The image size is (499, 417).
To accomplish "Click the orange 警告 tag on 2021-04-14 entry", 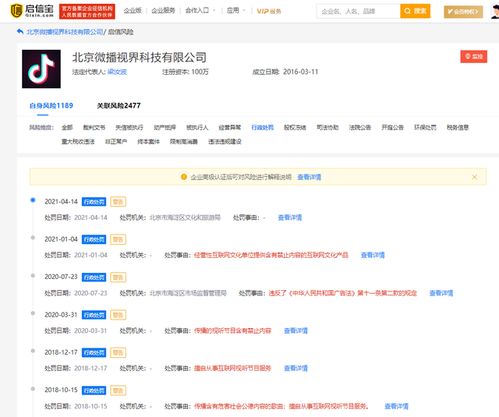I will coord(118,202).
